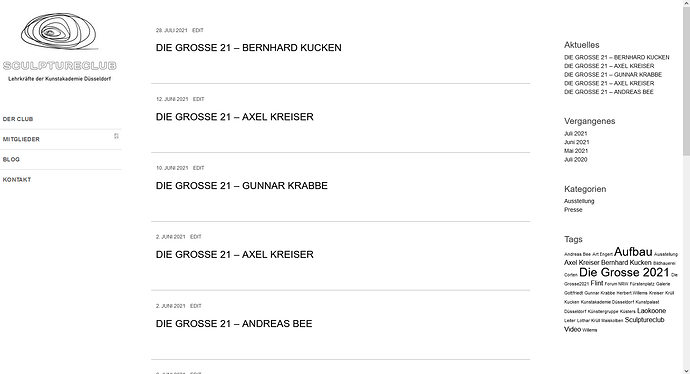Choose the Ausstellung category

click(x=579, y=201)
